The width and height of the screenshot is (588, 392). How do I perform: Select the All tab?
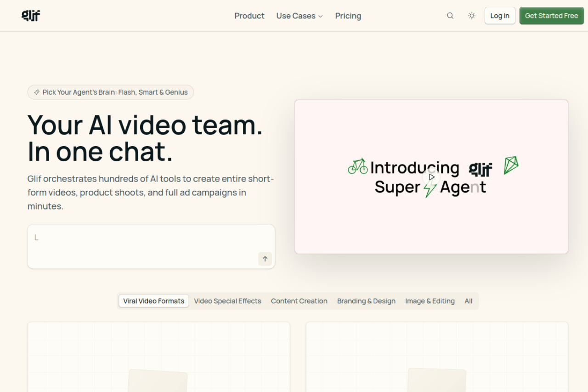469,301
